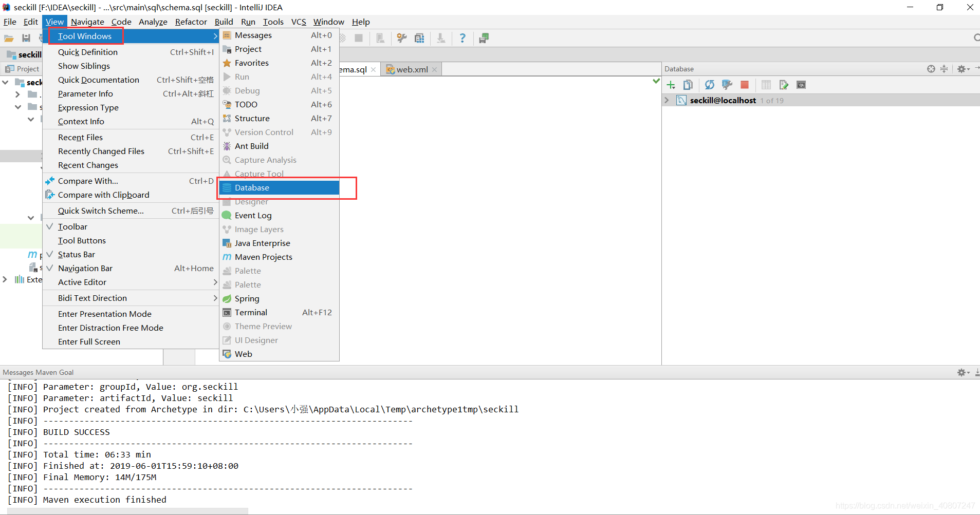Image resolution: width=980 pixels, height=515 pixels.
Task: Close the schema.sql editor tab
Action: point(374,70)
